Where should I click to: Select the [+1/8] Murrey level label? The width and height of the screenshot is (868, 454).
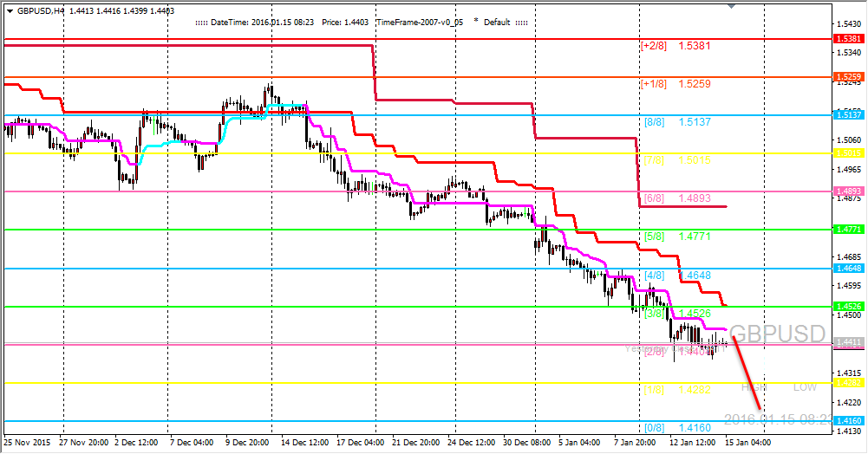[653, 84]
